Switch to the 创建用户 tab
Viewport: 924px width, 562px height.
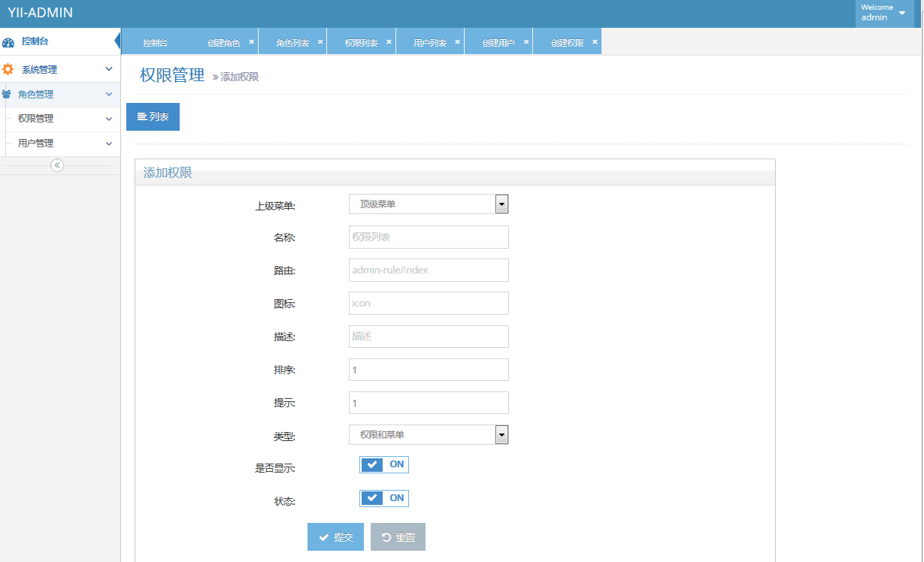click(x=498, y=43)
